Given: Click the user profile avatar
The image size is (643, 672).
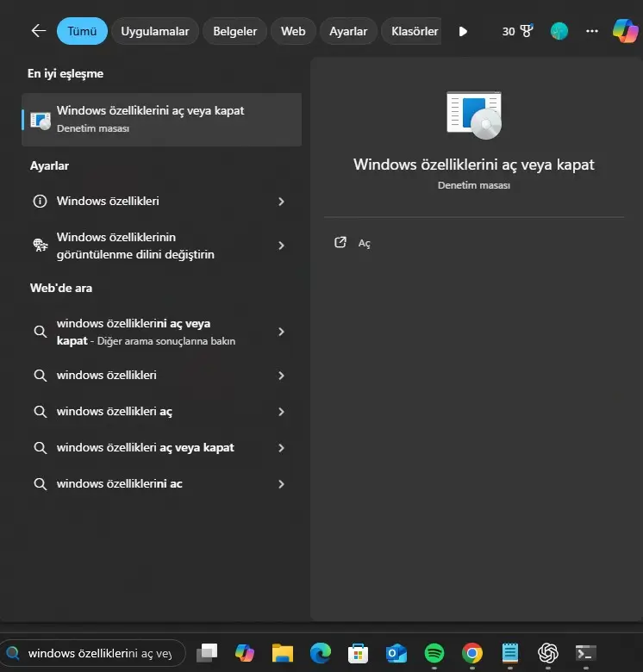Looking at the screenshot, I should (559, 31).
